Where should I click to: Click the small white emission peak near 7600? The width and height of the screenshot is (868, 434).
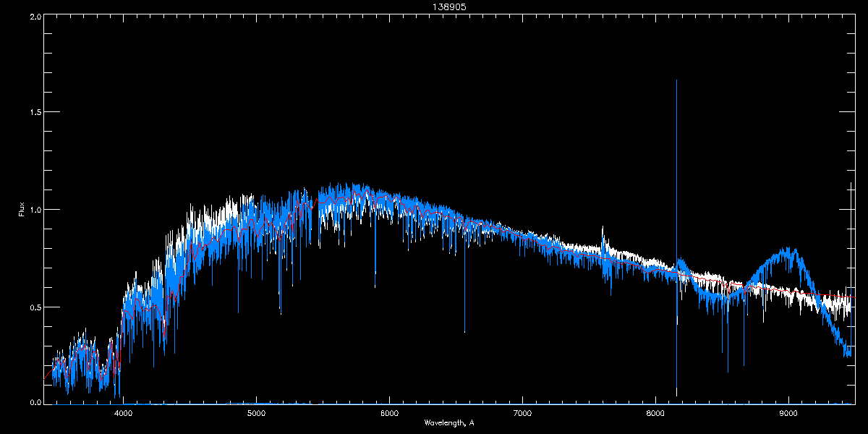pos(603,227)
